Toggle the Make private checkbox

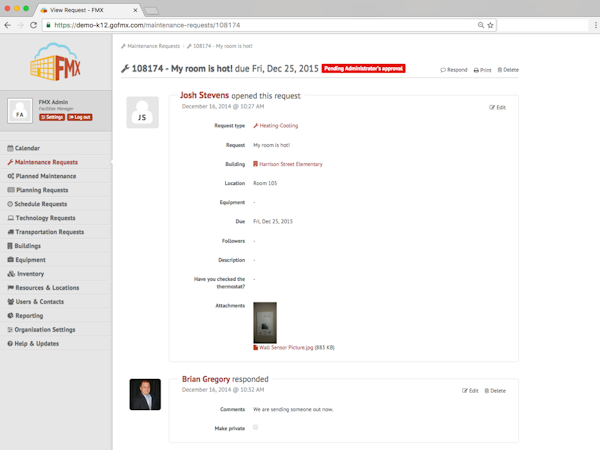click(x=256, y=427)
